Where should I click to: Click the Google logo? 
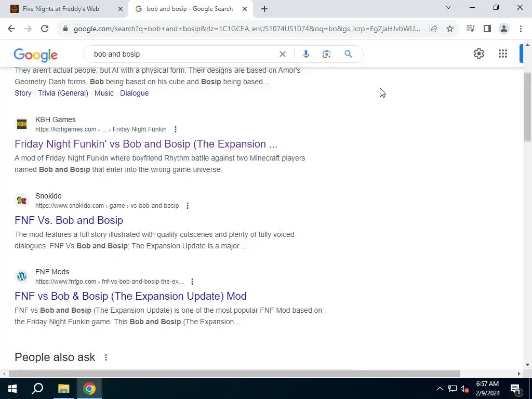click(36, 55)
